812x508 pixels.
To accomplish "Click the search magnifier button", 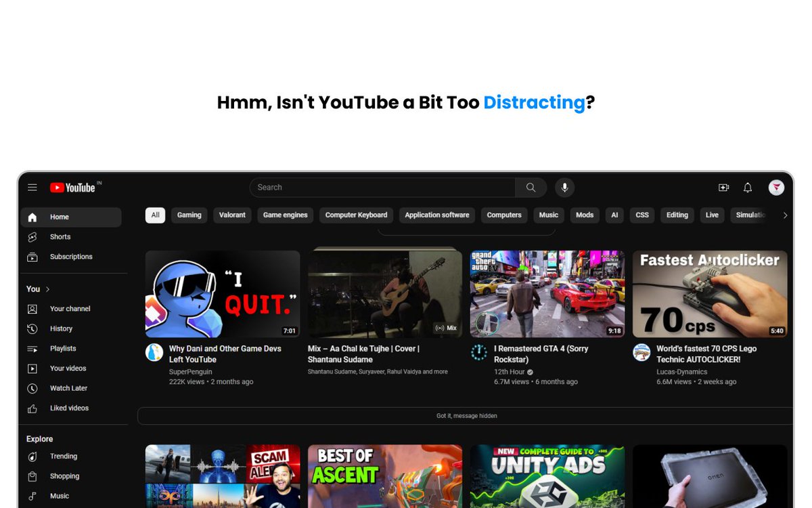I will point(531,188).
